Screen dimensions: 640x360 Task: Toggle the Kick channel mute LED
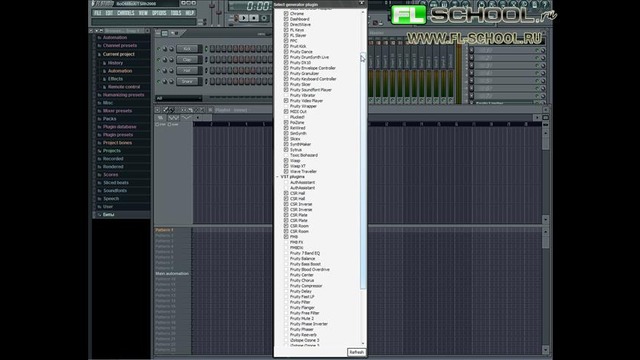159,49
